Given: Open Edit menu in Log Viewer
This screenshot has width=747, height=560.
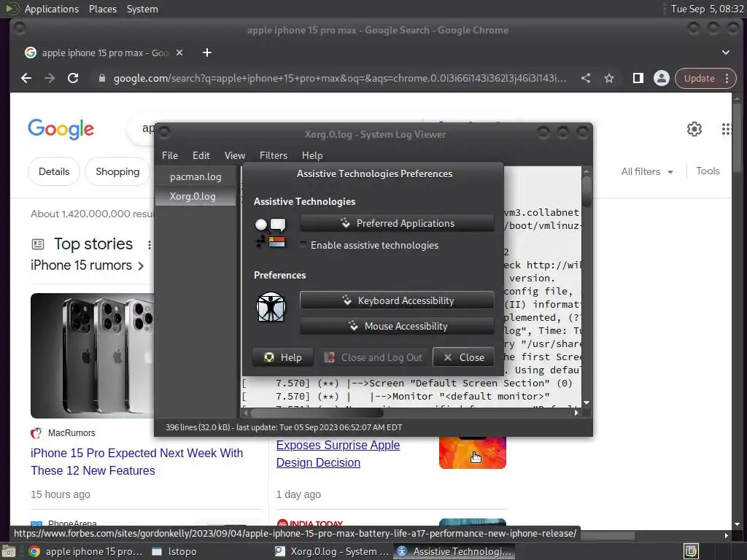Looking at the screenshot, I should point(201,155).
